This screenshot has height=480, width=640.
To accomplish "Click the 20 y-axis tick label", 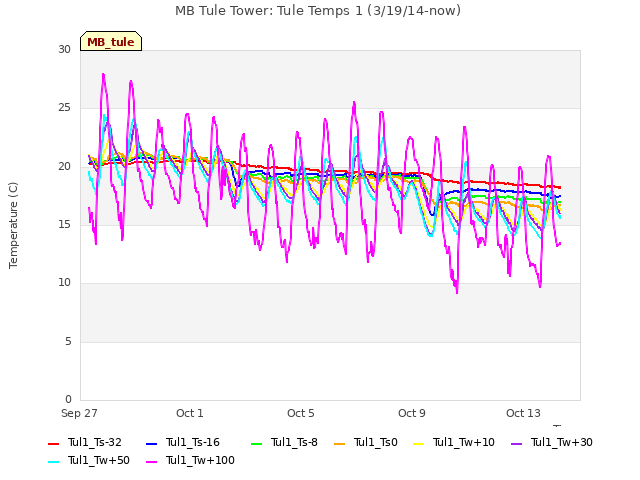I will pyautogui.click(x=64, y=167).
